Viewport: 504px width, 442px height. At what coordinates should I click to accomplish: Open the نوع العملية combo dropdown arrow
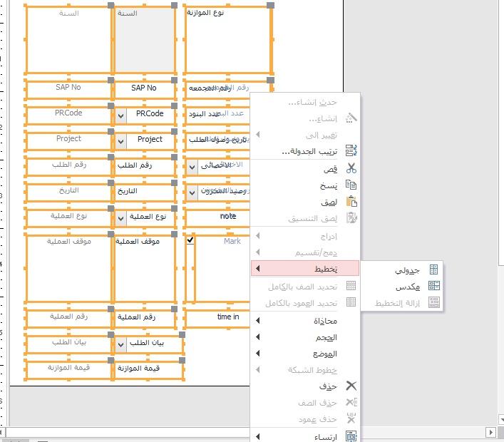[121, 218]
